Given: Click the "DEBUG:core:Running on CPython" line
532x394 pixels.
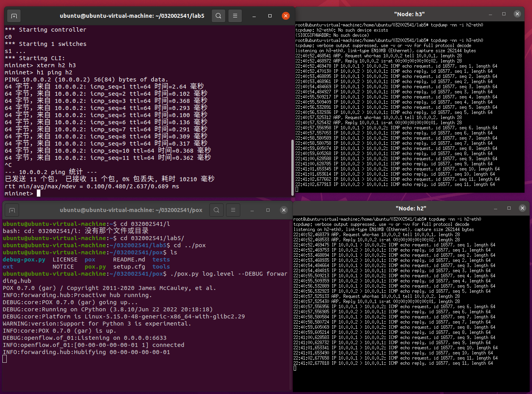Looking at the screenshot, I should [x=108, y=309].
